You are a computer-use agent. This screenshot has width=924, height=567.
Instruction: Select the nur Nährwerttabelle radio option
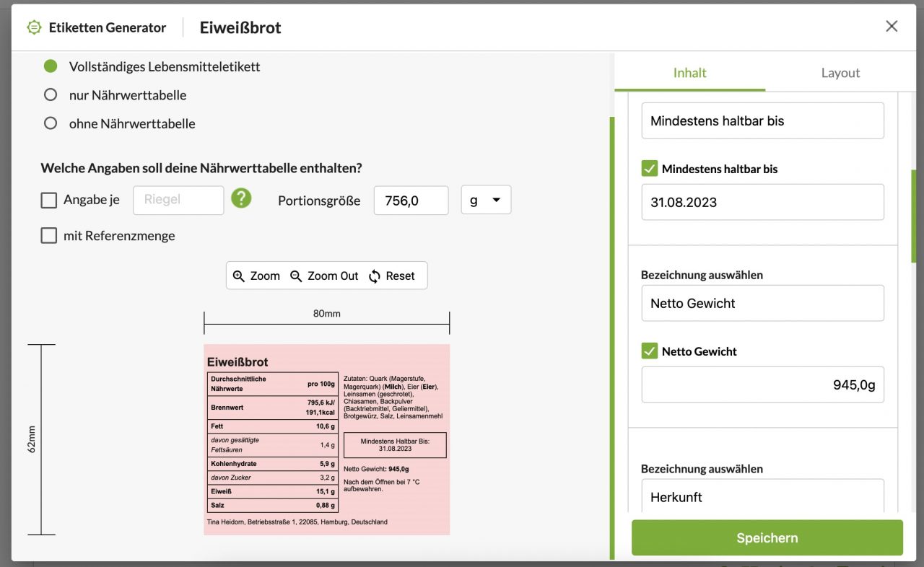pyautogui.click(x=51, y=94)
